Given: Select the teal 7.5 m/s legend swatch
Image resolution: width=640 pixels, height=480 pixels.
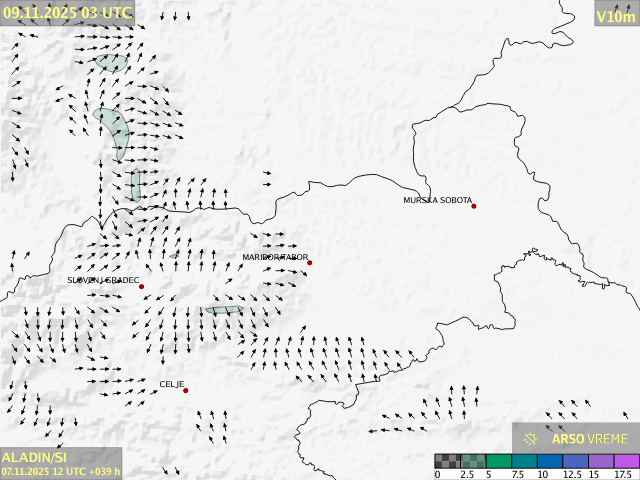Looking at the screenshot, I should pyautogui.click(x=524, y=461).
